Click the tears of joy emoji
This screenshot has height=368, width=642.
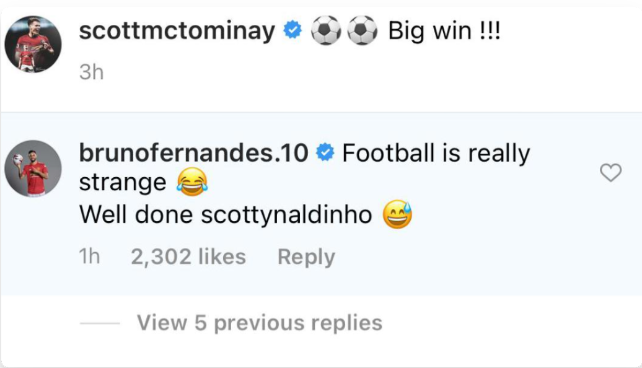coord(192,181)
